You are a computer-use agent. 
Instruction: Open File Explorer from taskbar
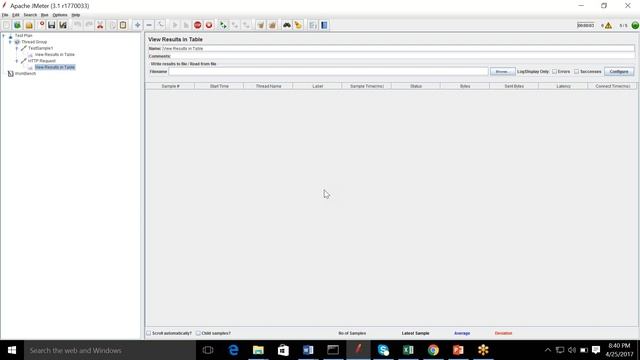[258, 350]
